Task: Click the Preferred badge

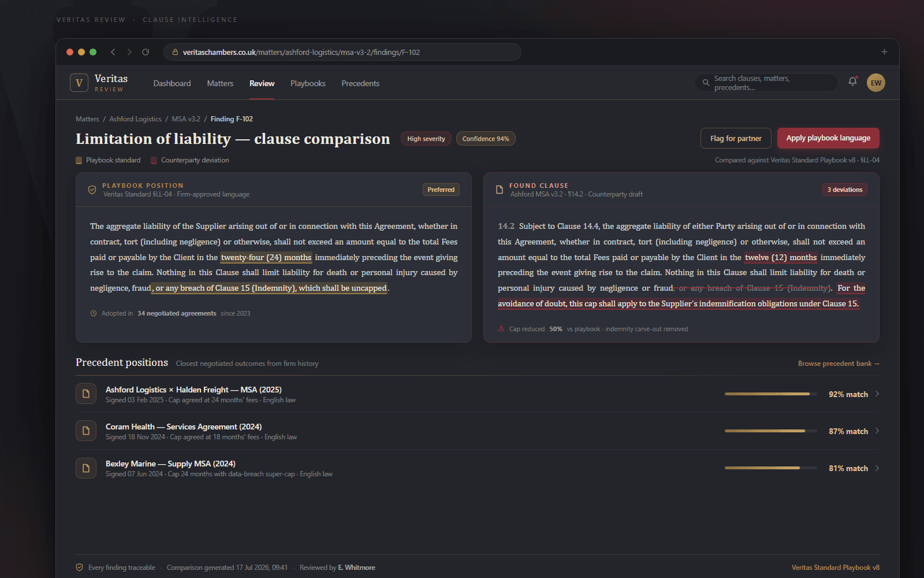Action: coord(441,190)
